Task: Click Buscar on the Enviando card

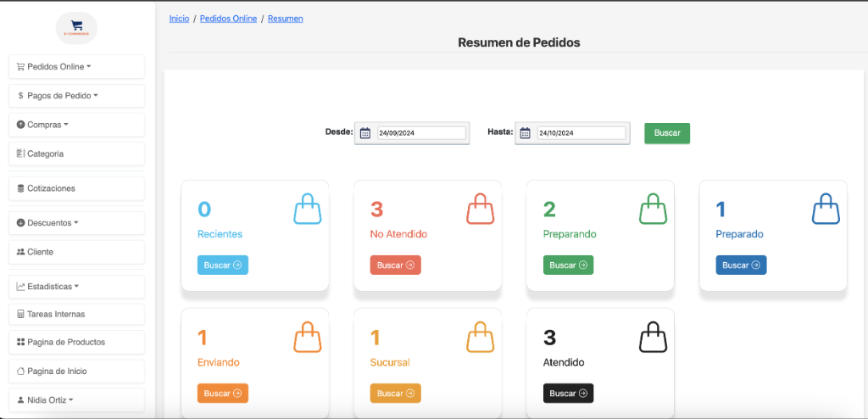Action: pyautogui.click(x=223, y=393)
